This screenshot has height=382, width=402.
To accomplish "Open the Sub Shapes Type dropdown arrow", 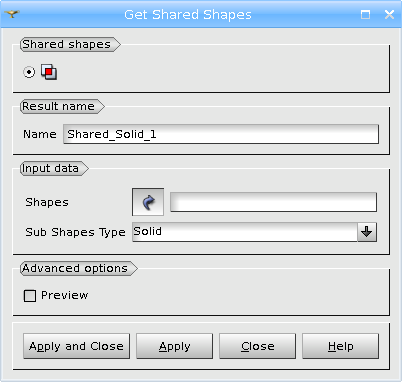I will (367, 232).
